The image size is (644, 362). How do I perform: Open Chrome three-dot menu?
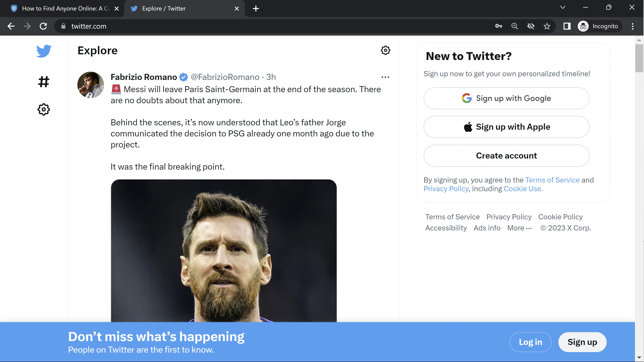[632, 26]
